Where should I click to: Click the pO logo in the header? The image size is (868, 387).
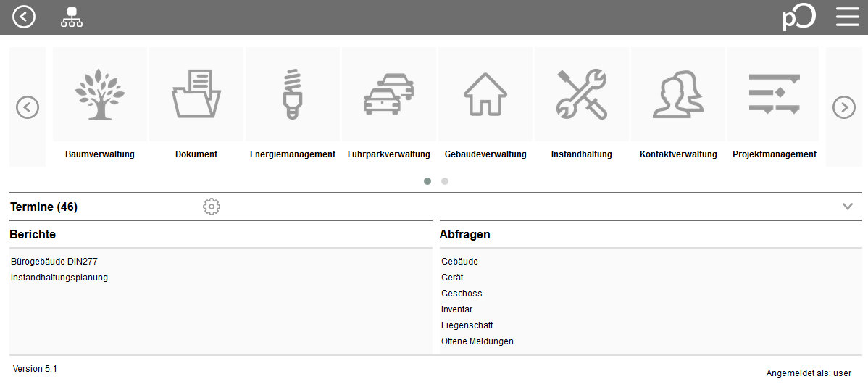pyautogui.click(x=798, y=17)
